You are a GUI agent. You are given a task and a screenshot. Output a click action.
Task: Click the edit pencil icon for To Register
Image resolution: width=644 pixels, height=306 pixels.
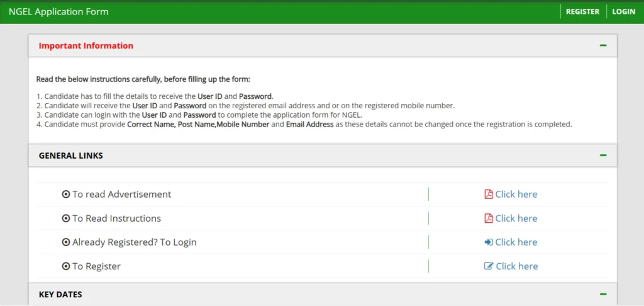click(489, 266)
